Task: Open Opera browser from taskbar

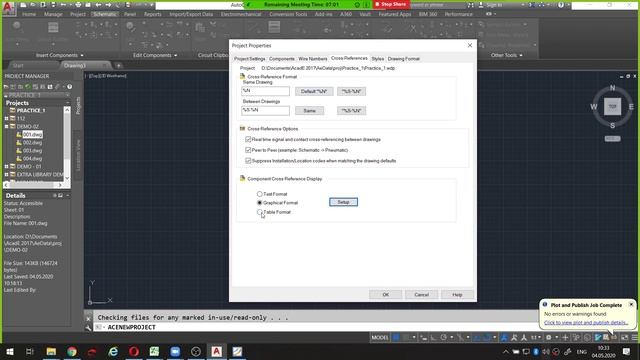Action: pos(134,351)
